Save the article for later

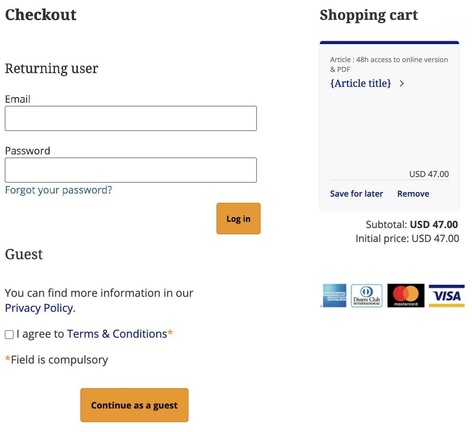click(356, 194)
